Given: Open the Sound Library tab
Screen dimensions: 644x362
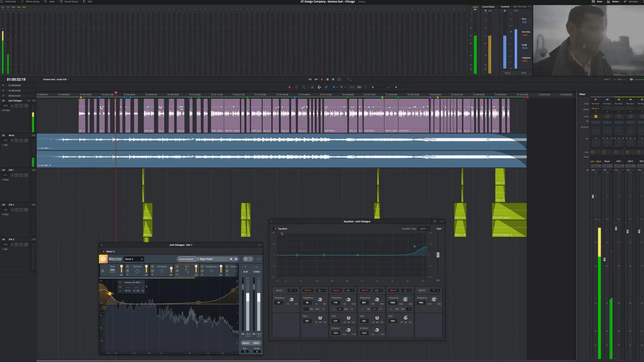Looking at the screenshot, I should [x=69, y=2].
